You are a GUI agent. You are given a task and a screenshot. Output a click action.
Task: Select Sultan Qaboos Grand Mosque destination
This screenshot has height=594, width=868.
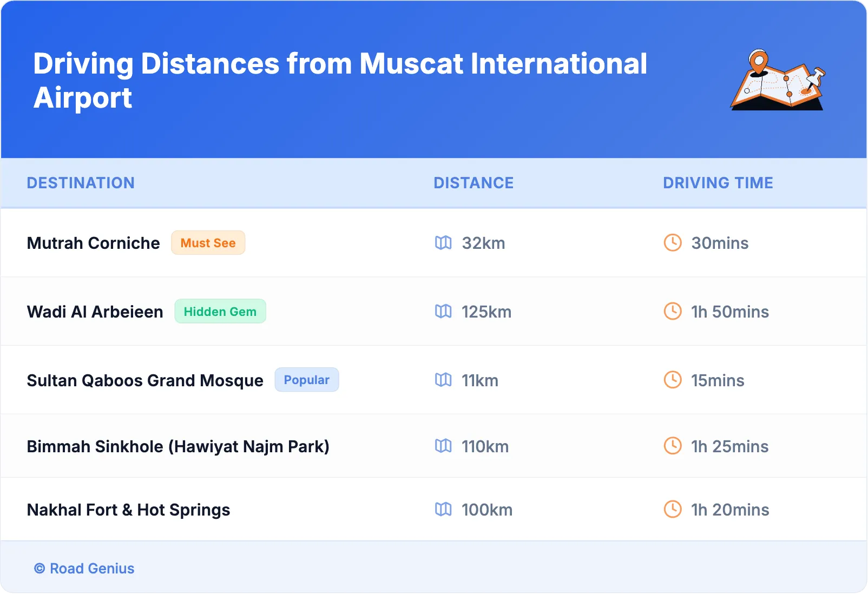click(145, 381)
